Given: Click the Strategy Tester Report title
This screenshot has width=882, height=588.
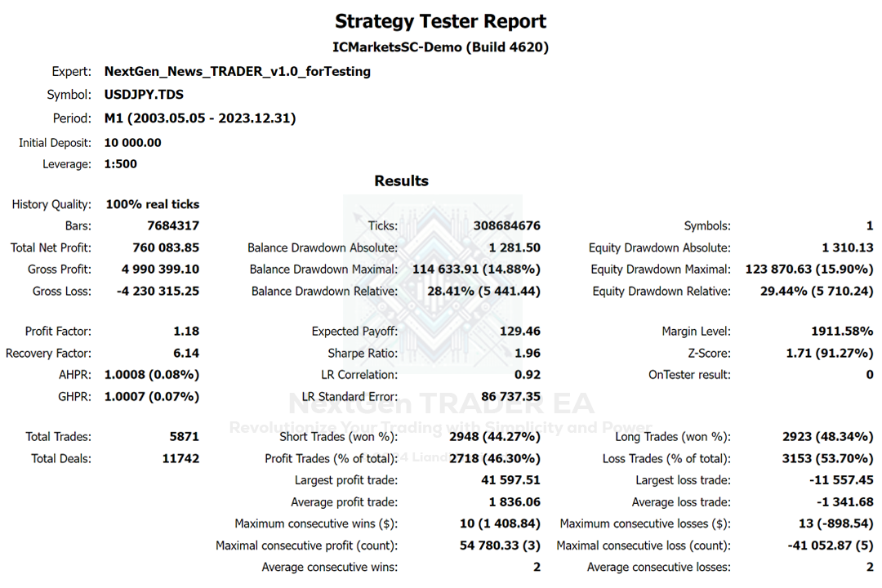Looking at the screenshot, I should point(441,21).
